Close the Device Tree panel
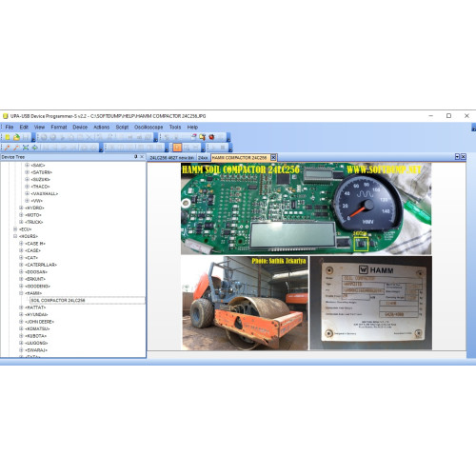This screenshot has width=476, height=476. tap(142, 157)
